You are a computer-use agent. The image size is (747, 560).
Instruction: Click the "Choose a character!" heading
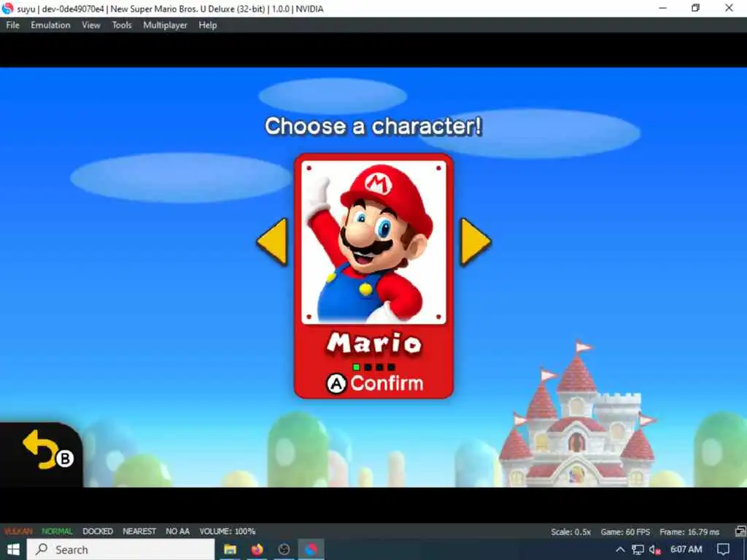pos(373,126)
